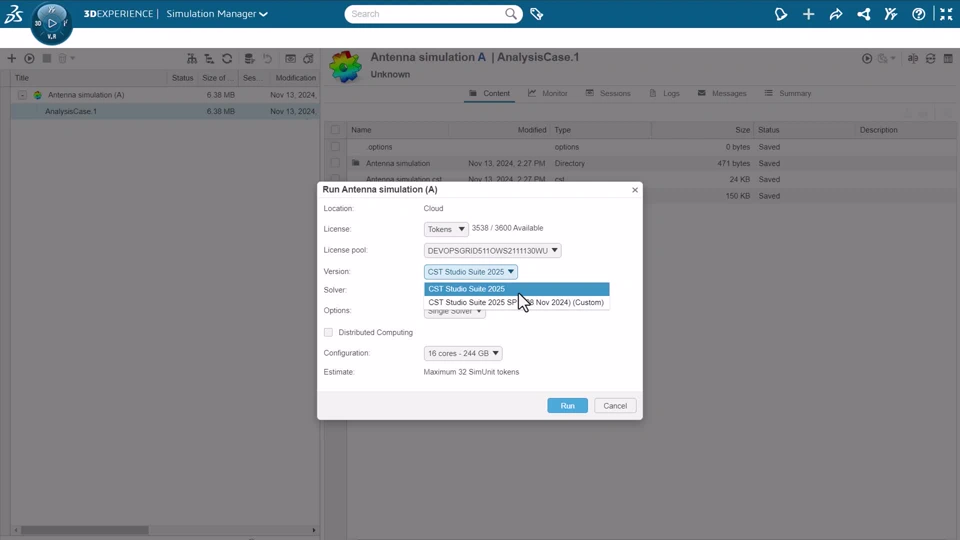Click the Antenna simulation directory name
Screen dimensions: 960x540
click(x=398, y=163)
